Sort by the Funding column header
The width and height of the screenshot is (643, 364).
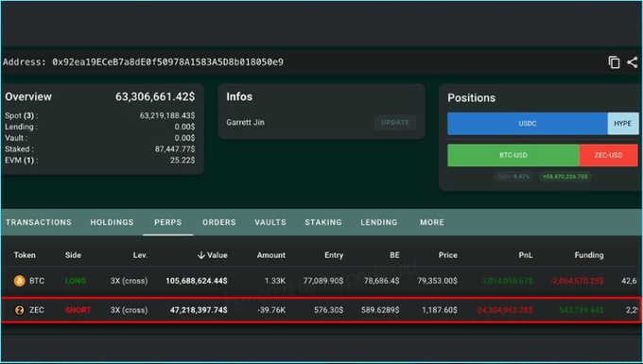pos(589,255)
